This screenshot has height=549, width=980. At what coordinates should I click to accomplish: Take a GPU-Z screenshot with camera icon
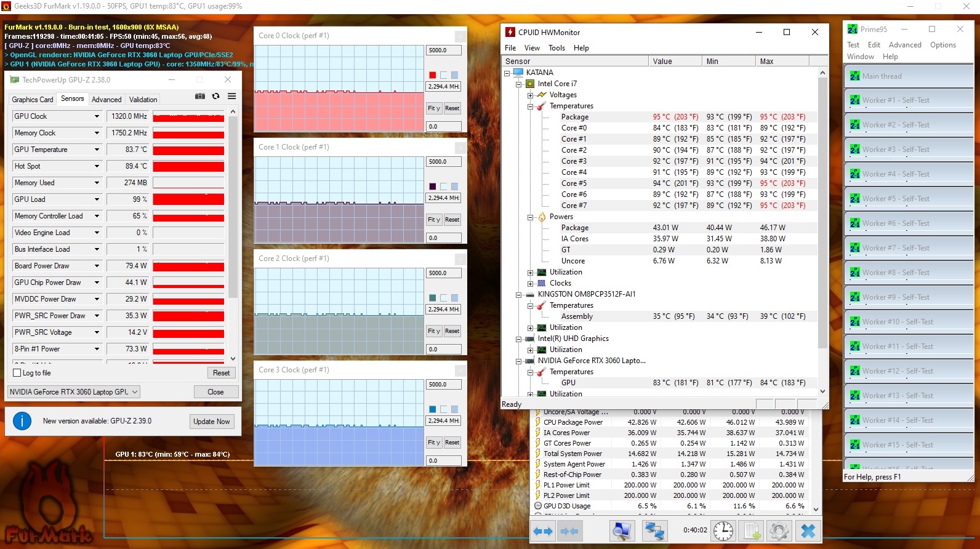click(x=200, y=96)
